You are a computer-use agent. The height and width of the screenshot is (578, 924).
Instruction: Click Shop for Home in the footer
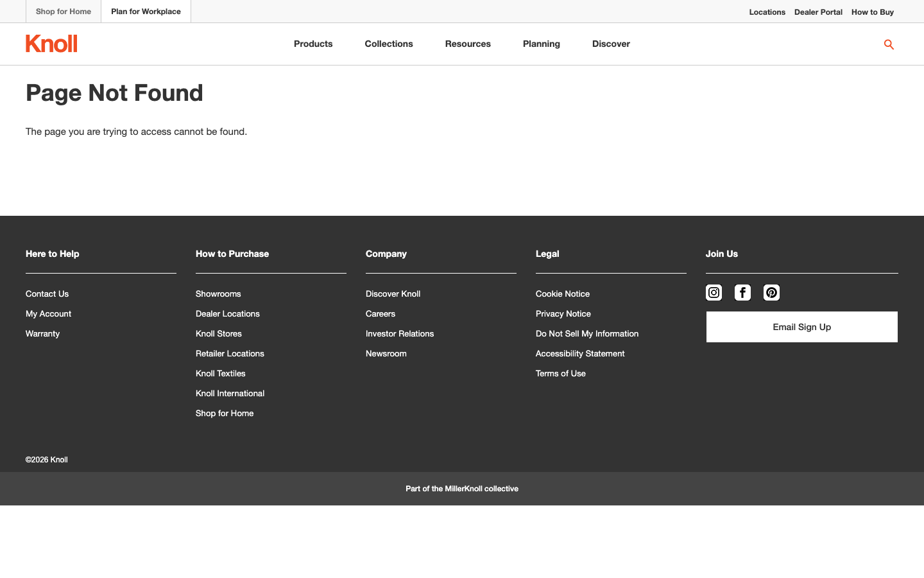click(x=225, y=414)
